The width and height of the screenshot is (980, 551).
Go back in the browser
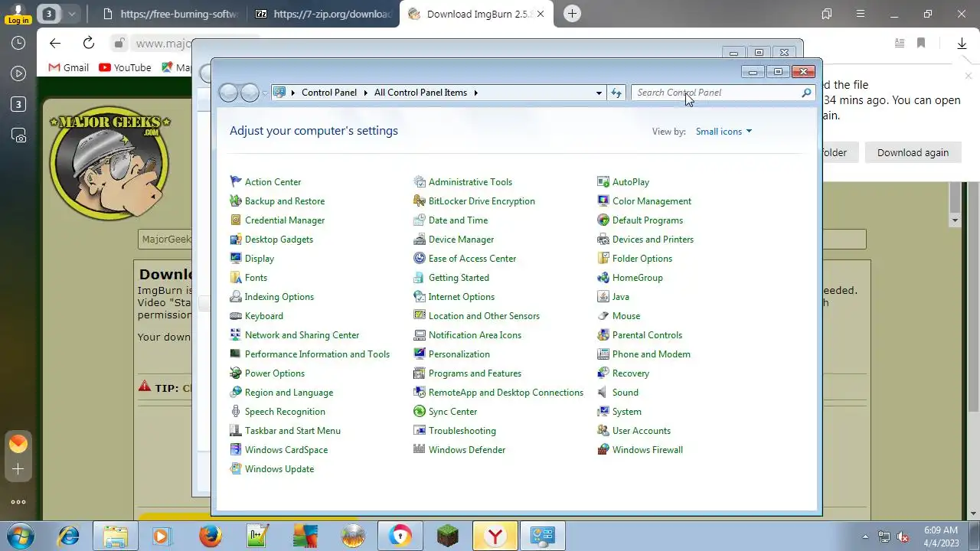point(54,43)
